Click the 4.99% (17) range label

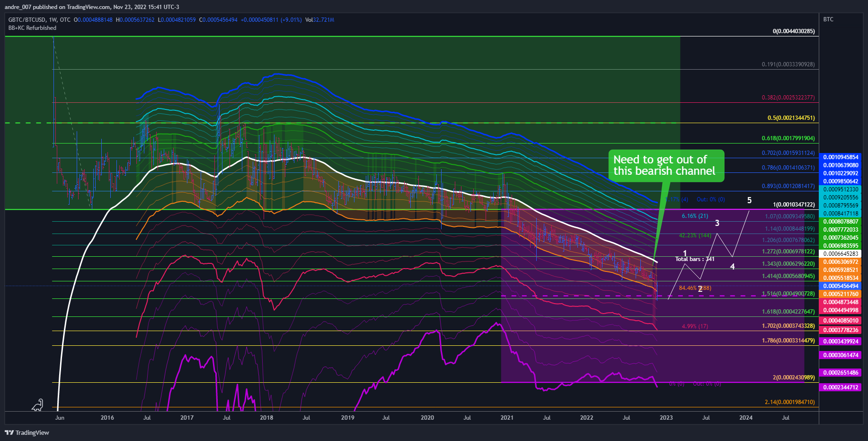695,326
